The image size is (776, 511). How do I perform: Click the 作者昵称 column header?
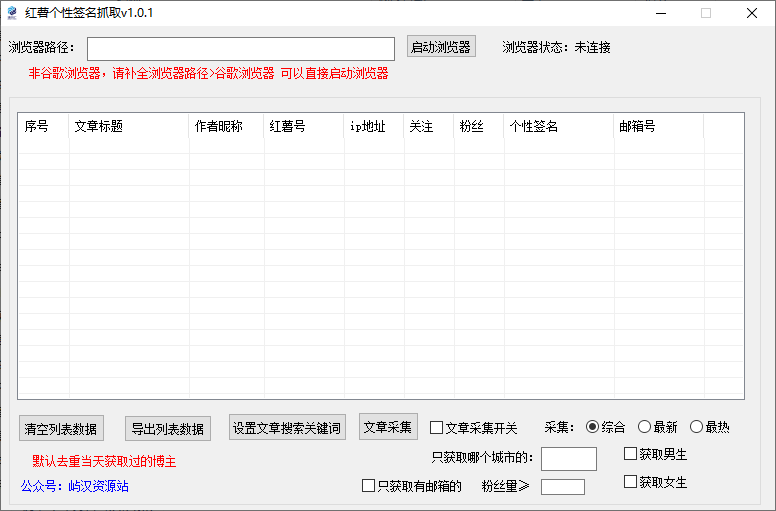click(226, 126)
